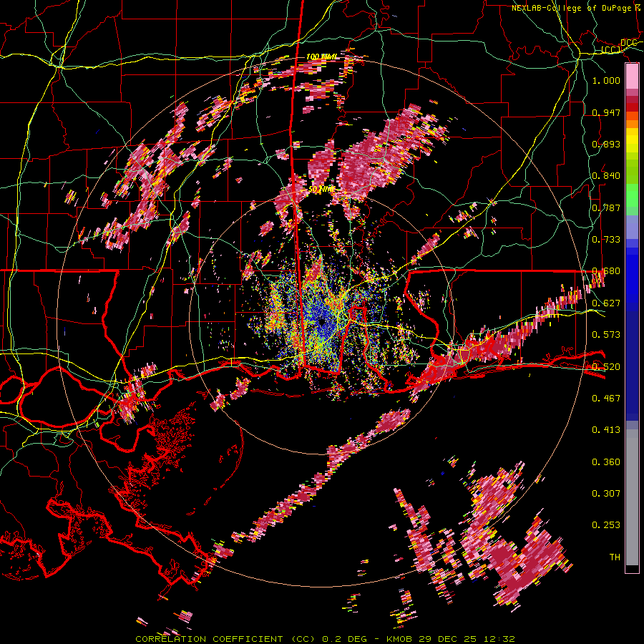Pick the light pink top color scale segment
Image resolution: width=644 pixels, height=644 pixels.
632,76
